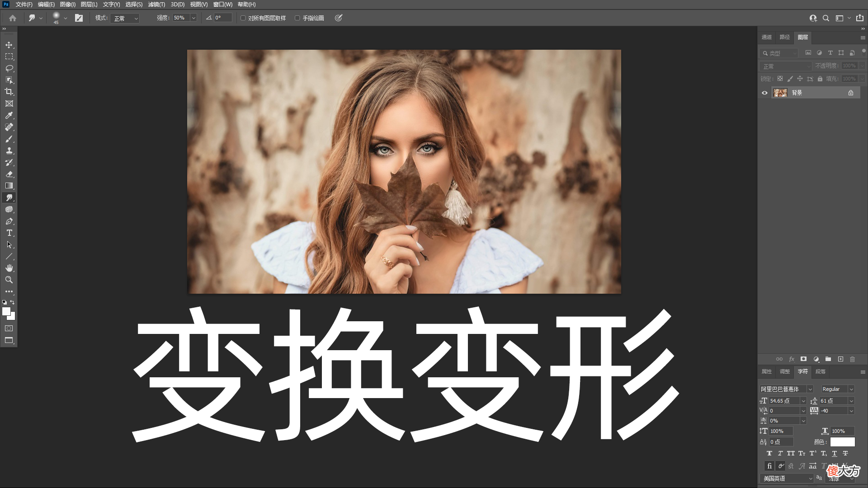
Task: Click the delete layer trash icon
Action: pos(852,359)
